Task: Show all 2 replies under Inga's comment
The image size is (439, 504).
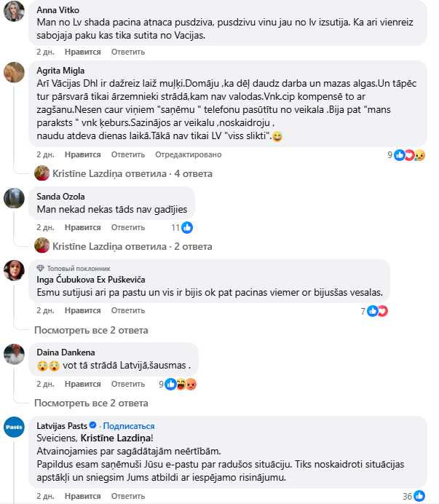Action: tap(92, 330)
